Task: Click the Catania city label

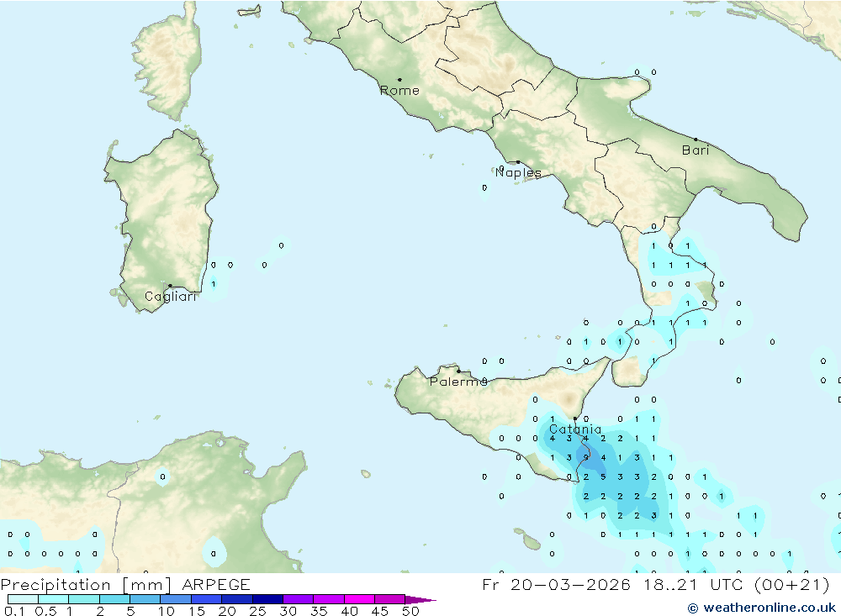Action: [575, 429]
